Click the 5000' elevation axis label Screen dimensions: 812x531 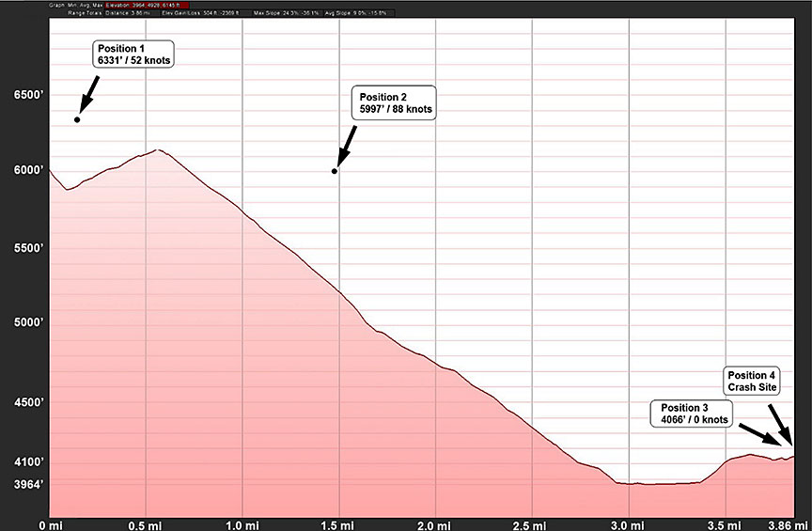pyautogui.click(x=23, y=323)
